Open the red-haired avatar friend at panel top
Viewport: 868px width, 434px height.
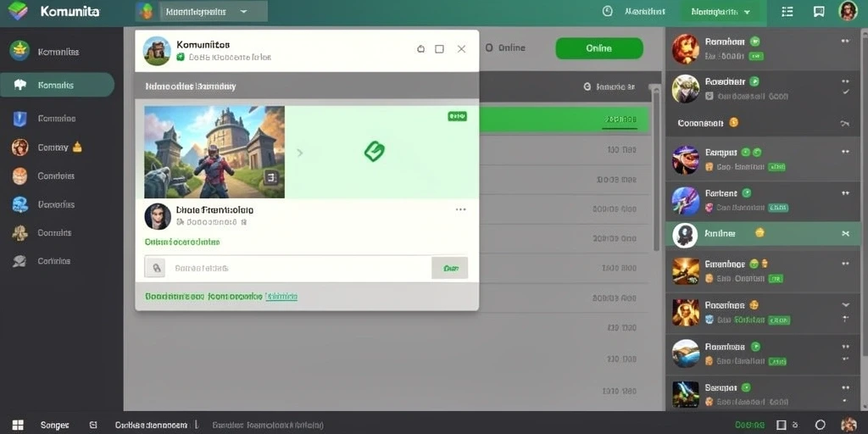click(x=685, y=48)
